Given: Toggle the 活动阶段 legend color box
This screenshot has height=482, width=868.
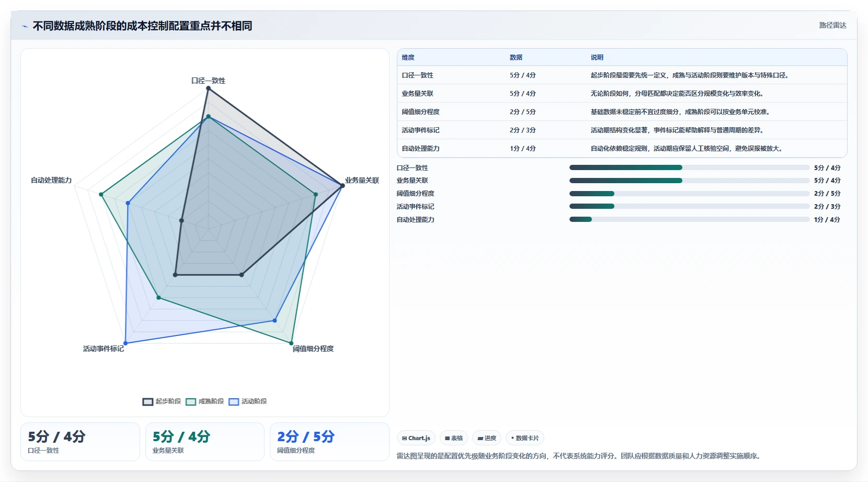Looking at the screenshot, I should (x=234, y=402).
